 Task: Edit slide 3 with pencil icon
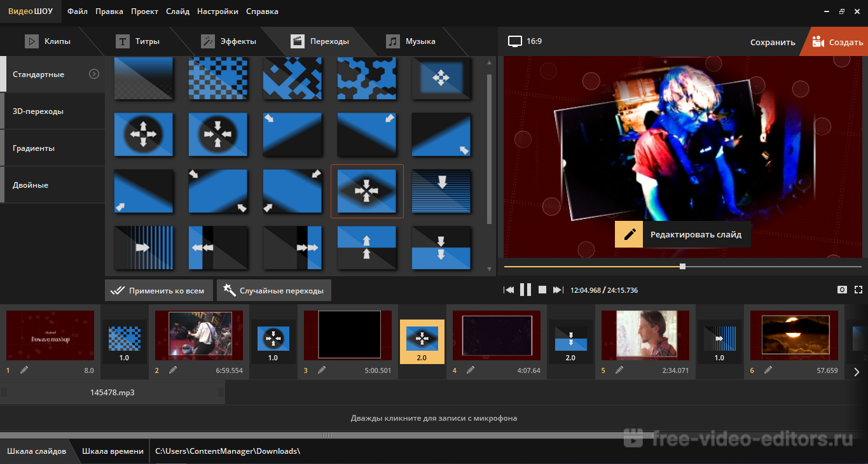pos(322,370)
